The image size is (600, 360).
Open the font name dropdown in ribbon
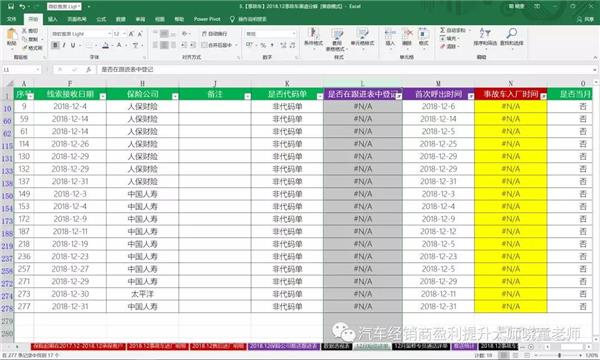[109, 34]
